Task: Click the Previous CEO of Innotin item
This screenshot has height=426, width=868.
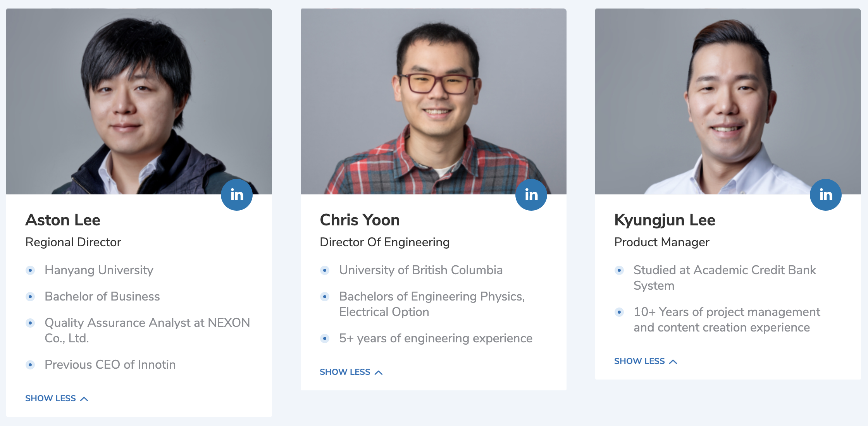Action: (x=110, y=364)
